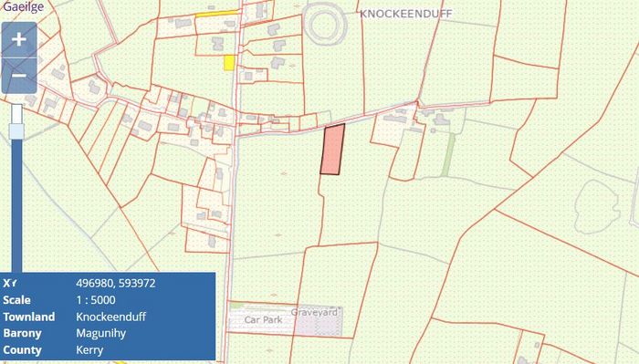Click the small yellow square parcel
Image resolution: width=639 pixels, height=364 pixels.
229,63
